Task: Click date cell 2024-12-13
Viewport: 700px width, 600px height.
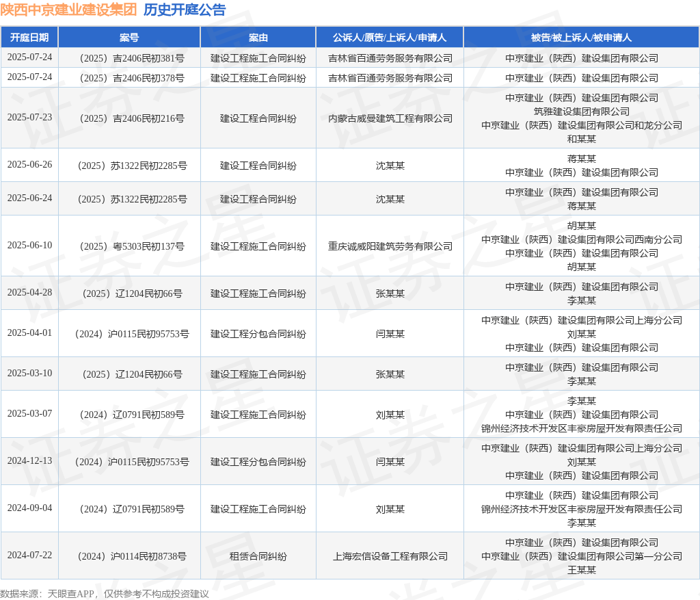Action: (29, 461)
